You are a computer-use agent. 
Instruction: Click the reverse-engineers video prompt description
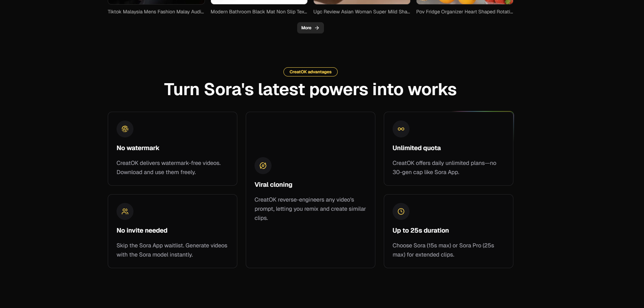pyautogui.click(x=310, y=209)
